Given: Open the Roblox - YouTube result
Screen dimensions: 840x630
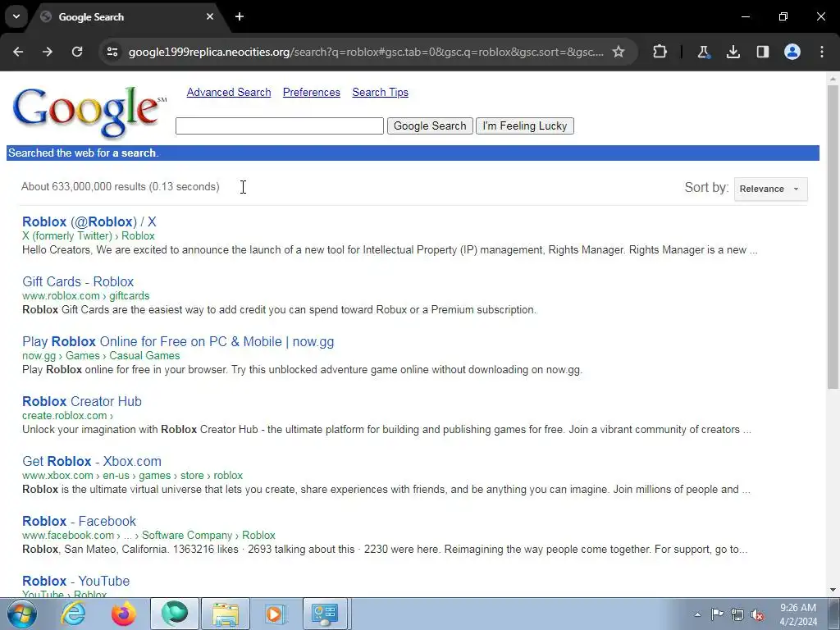Looking at the screenshot, I should pos(75,582).
